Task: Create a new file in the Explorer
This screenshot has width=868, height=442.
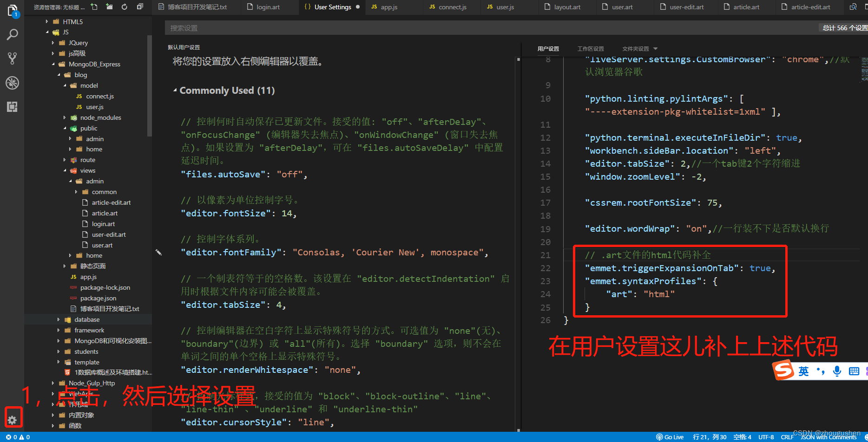Action: (93, 7)
